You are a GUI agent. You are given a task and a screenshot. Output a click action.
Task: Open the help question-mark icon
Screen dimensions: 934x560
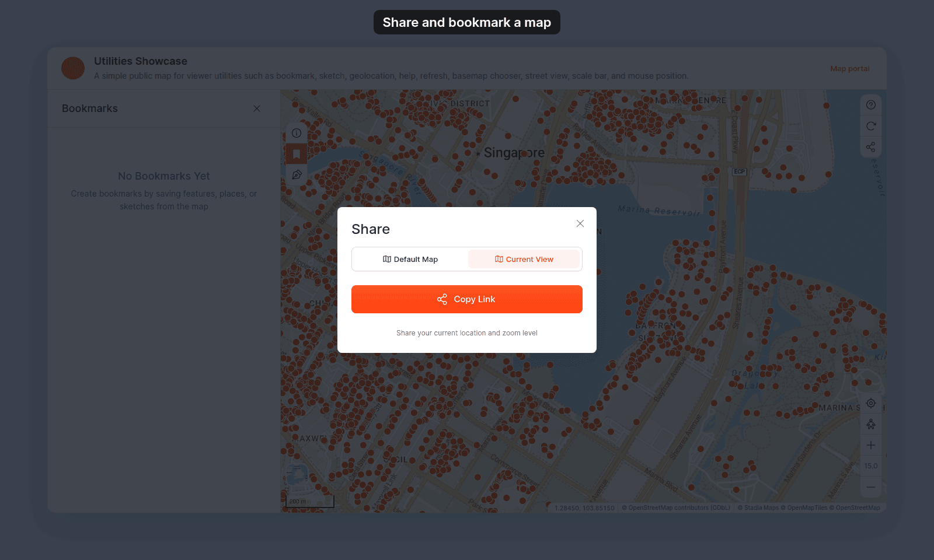click(x=871, y=105)
